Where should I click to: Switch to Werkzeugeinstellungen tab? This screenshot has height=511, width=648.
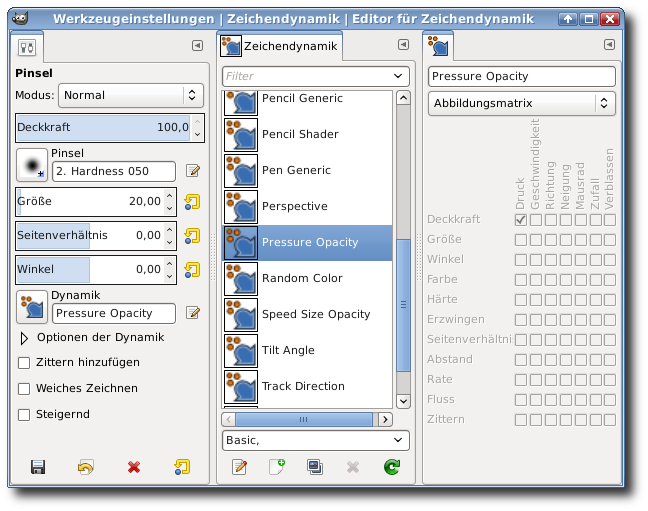pyautogui.click(x=27, y=47)
